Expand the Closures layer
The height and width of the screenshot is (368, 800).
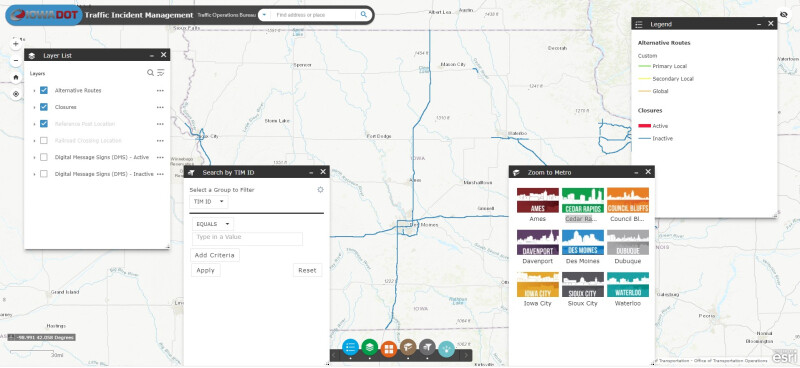click(x=34, y=107)
